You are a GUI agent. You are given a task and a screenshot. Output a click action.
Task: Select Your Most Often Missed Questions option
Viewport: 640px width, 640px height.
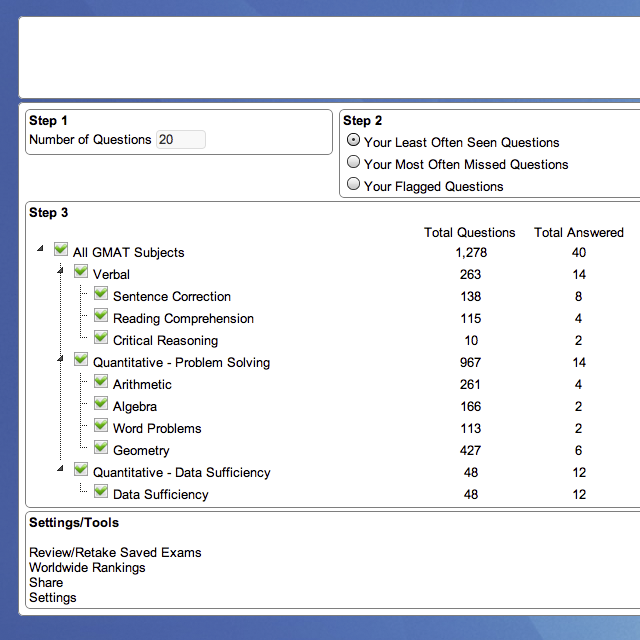click(x=353, y=162)
